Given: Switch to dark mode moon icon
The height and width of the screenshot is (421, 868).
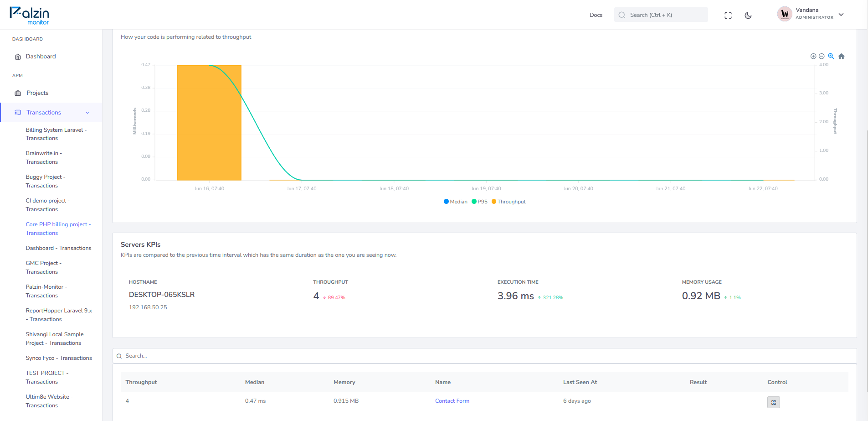Looking at the screenshot, I should (748, 16).
